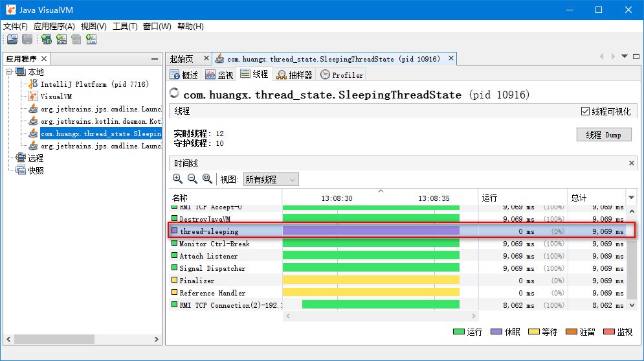Click the yellow 等待 legend swatch
The width and height of the screenshot is (644, 361).
point(534,331)
